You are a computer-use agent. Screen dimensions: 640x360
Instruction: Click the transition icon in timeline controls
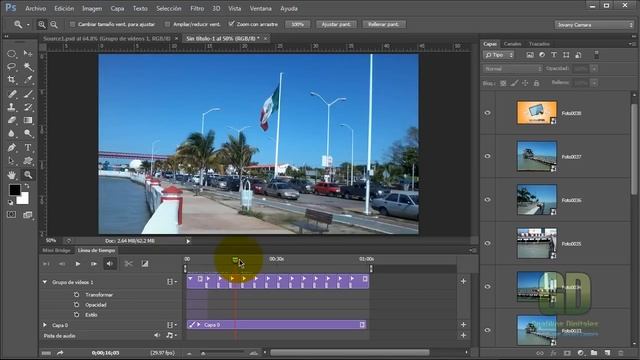[x=145, y=264]
